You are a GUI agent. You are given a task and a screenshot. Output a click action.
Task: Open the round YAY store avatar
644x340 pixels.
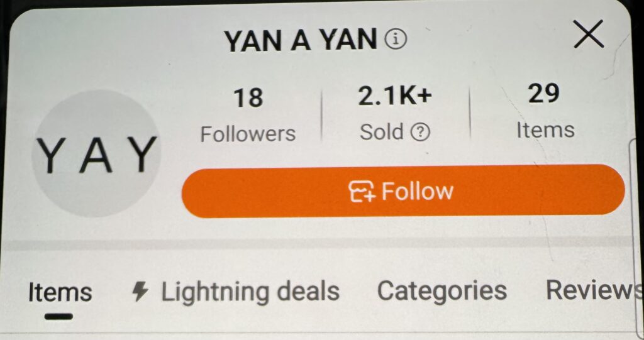pos(96,153)
